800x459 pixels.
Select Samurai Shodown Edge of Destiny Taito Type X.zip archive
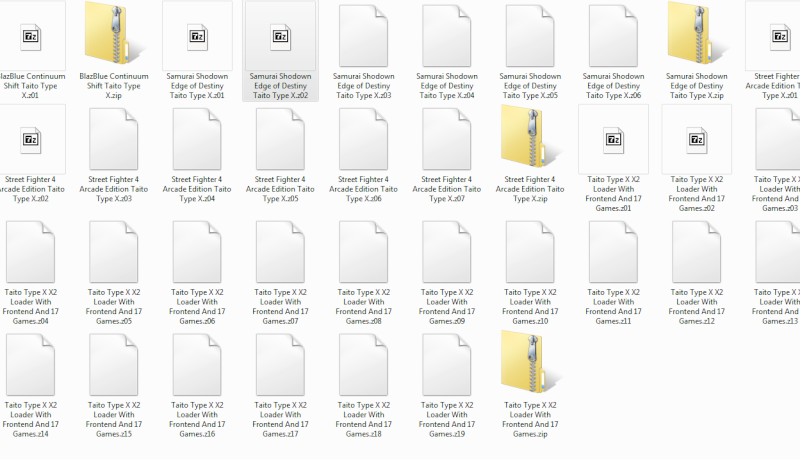point(696,35)
